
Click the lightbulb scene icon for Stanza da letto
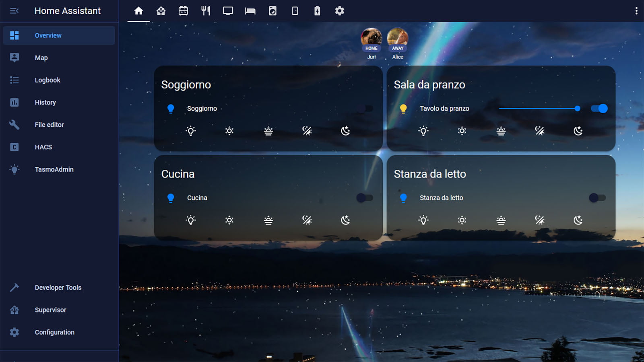423,220
